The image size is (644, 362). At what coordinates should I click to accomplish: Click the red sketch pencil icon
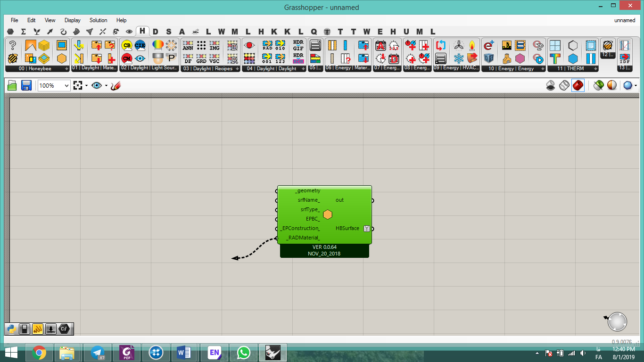click(116, 86)
